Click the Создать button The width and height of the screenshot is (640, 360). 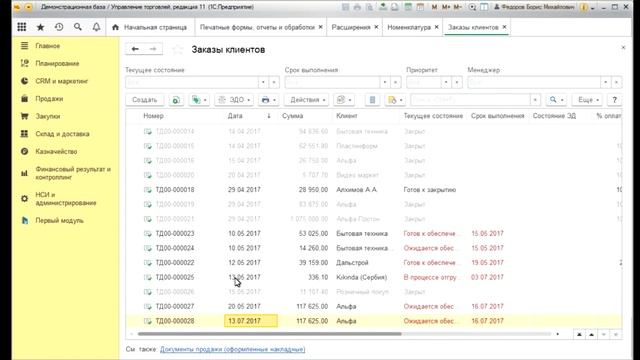pos(144,100)
